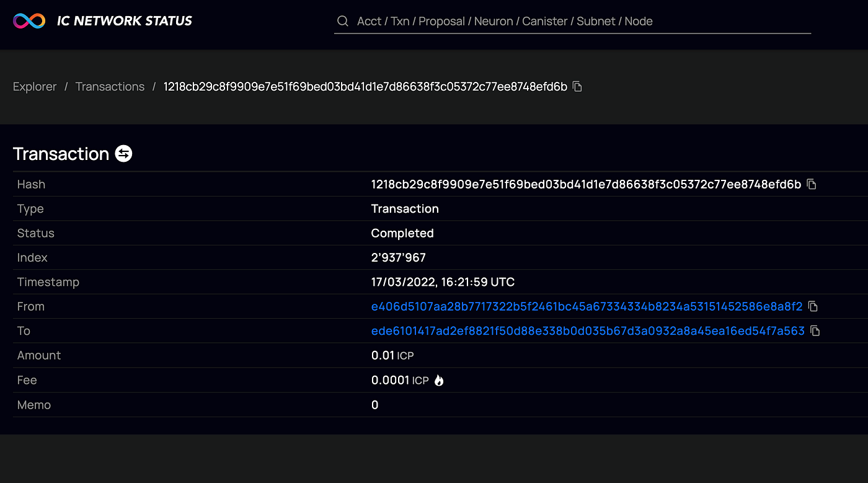Open the From address details page

(587, 306)
